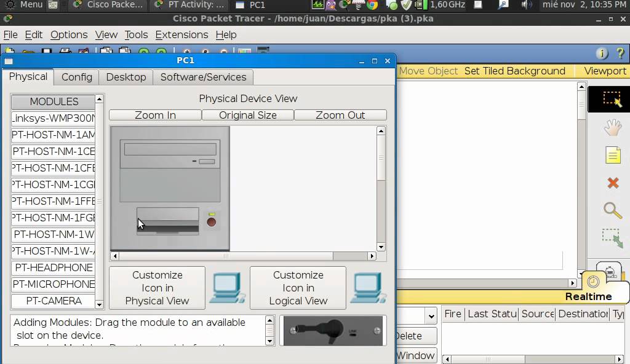Click the Last Status column header
Image resolution: width=630 pixels, height=364 pixels.
492,314
